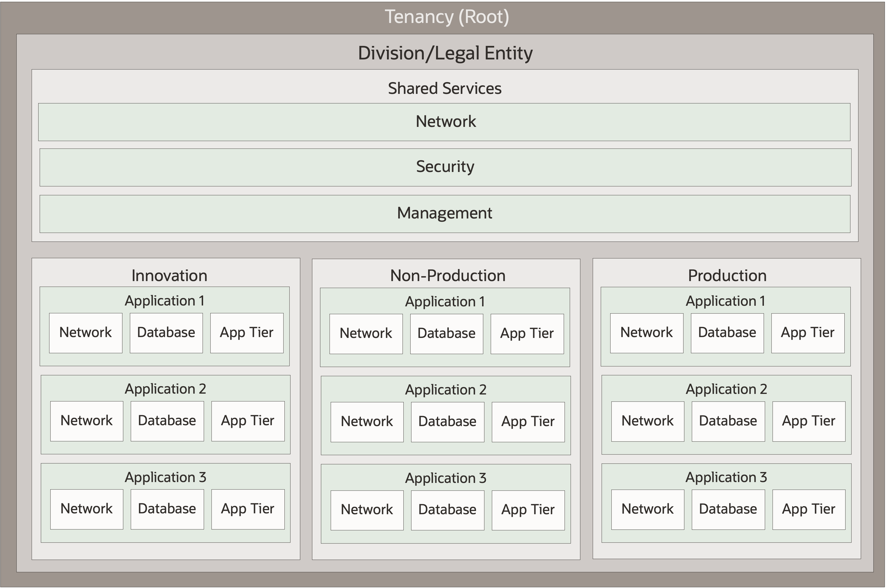Select Database box in Innovation Application 3
This screenshot has width=886, height=588.
[x=167, y=509]
